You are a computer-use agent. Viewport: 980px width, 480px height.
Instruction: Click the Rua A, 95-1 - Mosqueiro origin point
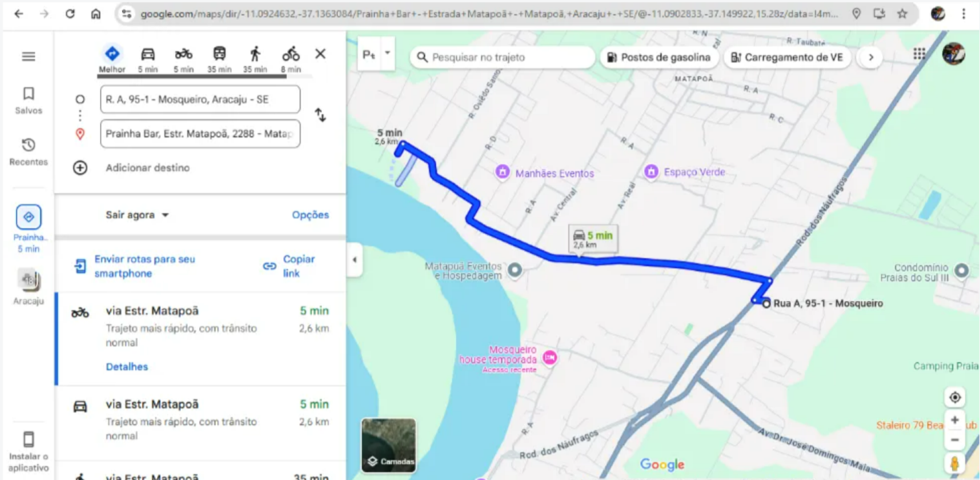766,304
